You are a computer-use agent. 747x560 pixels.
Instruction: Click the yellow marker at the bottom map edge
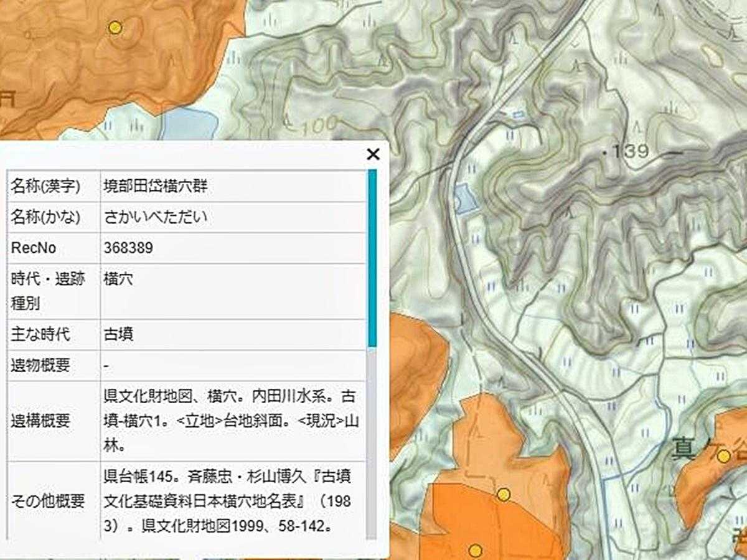476,551
